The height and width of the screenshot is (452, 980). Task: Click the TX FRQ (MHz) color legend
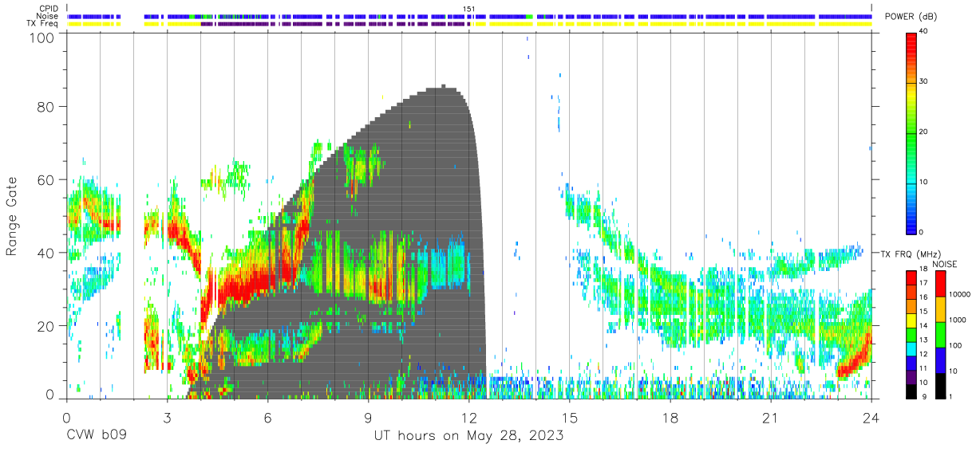[x=911, y=334]
